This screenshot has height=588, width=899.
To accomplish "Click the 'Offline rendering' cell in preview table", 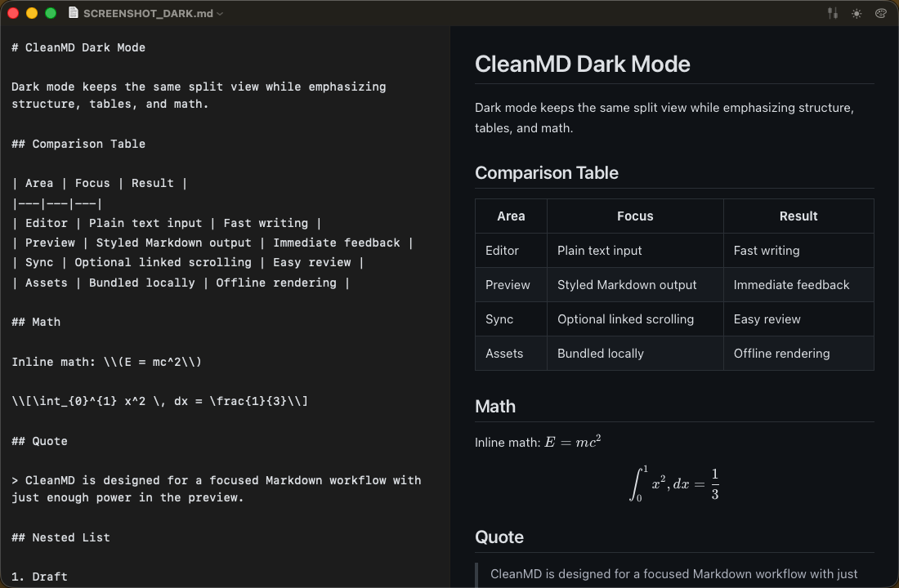I will click(781, 354).
